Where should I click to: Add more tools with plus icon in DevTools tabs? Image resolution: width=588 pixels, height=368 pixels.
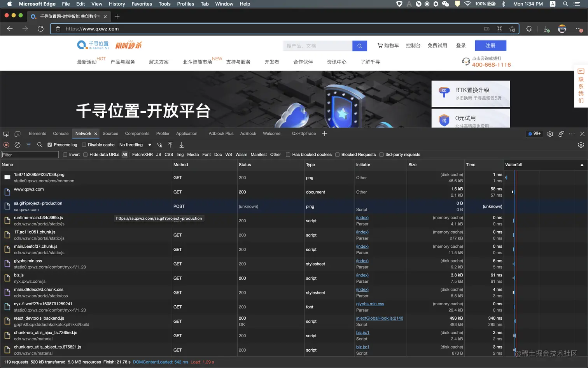click(325, 134)
